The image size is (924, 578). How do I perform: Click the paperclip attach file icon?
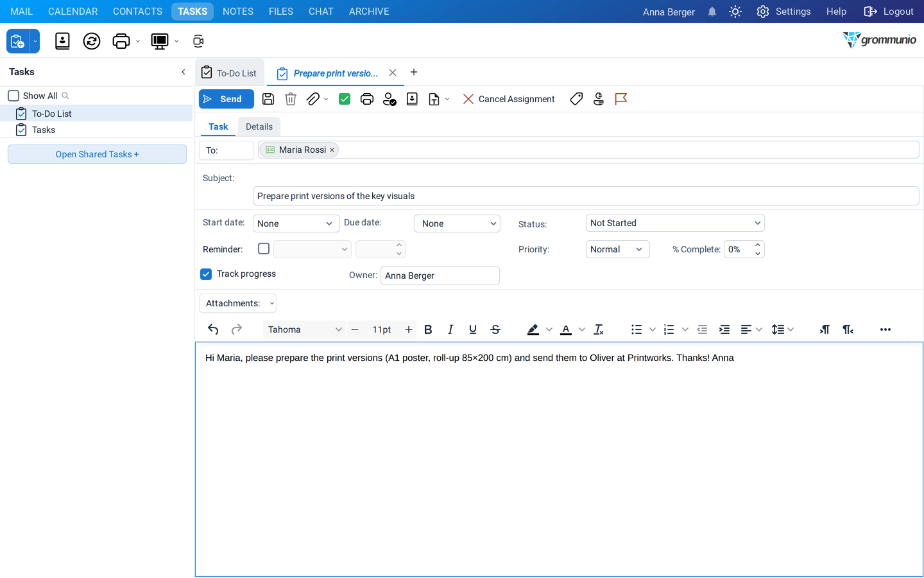(313, 99)
